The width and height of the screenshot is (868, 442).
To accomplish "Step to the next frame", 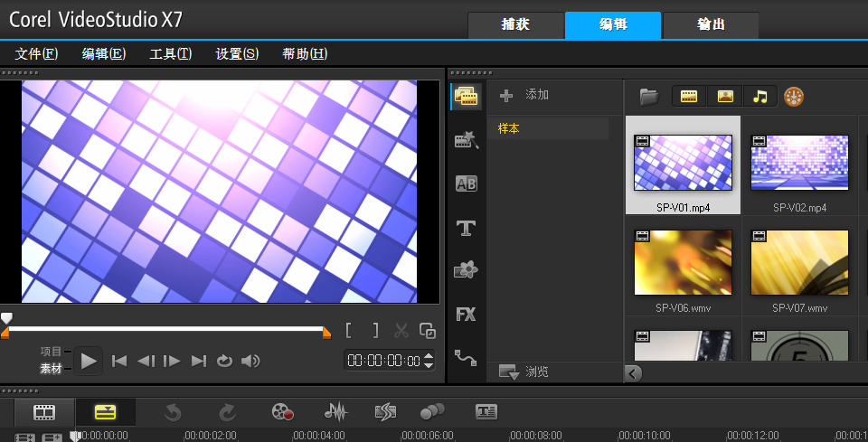I will click(172, 362).
